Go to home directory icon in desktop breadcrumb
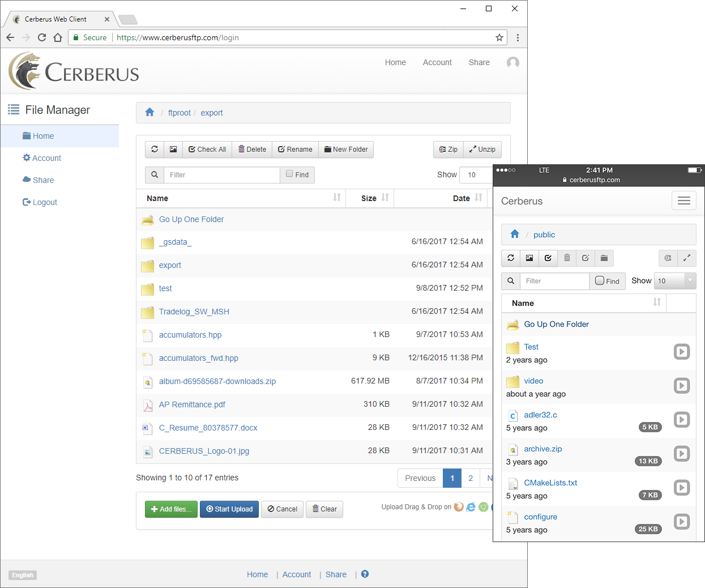The height and width of the screenshot is (588, 705). click(149, 112)
